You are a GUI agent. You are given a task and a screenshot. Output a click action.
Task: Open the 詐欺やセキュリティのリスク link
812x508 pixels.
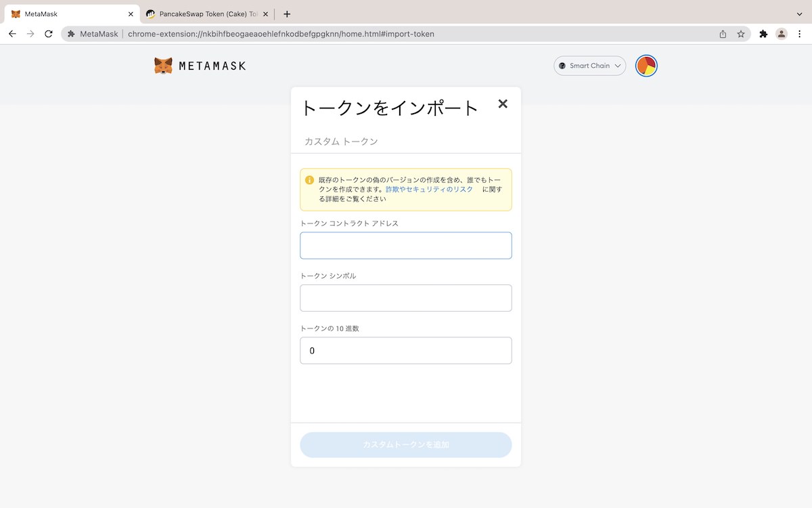pyautogui.click(x=429, y=190)
